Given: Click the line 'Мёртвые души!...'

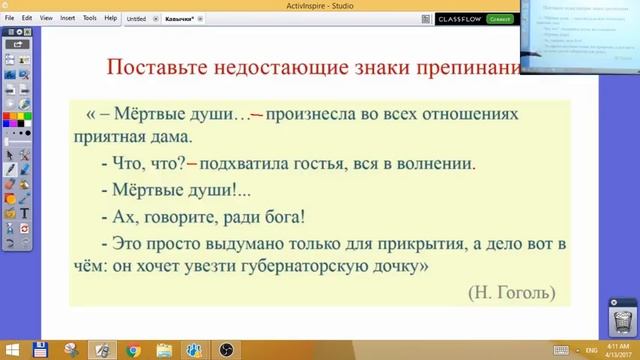Looking at the screenshot, I should 181,190.
